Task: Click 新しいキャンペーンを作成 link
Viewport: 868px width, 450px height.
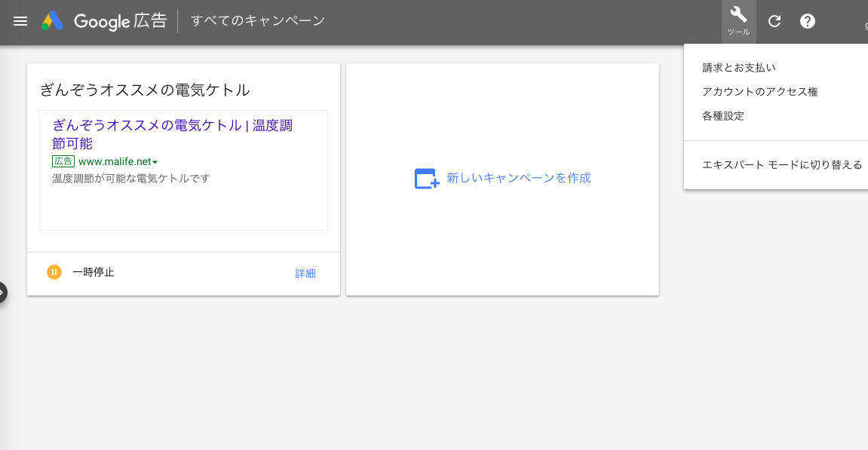Action: click(519, 178)
